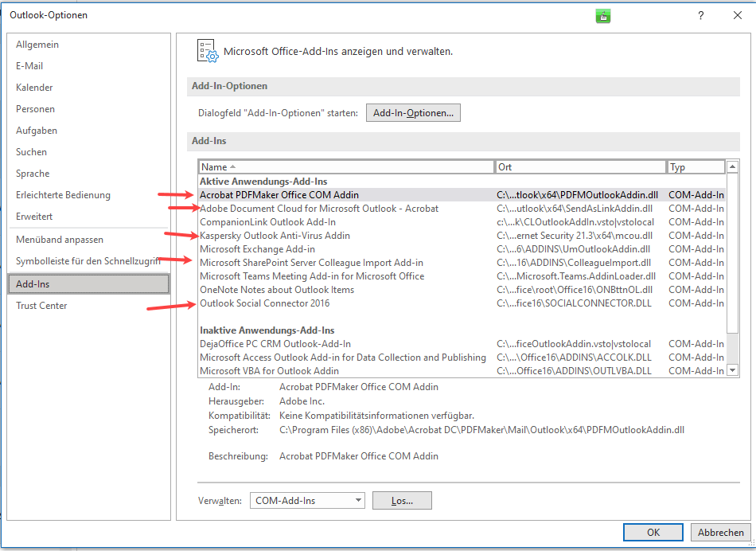
Task: Select the Add-Ins category in the sidebar
Action: pyautogui.click(x=88, y=284)
